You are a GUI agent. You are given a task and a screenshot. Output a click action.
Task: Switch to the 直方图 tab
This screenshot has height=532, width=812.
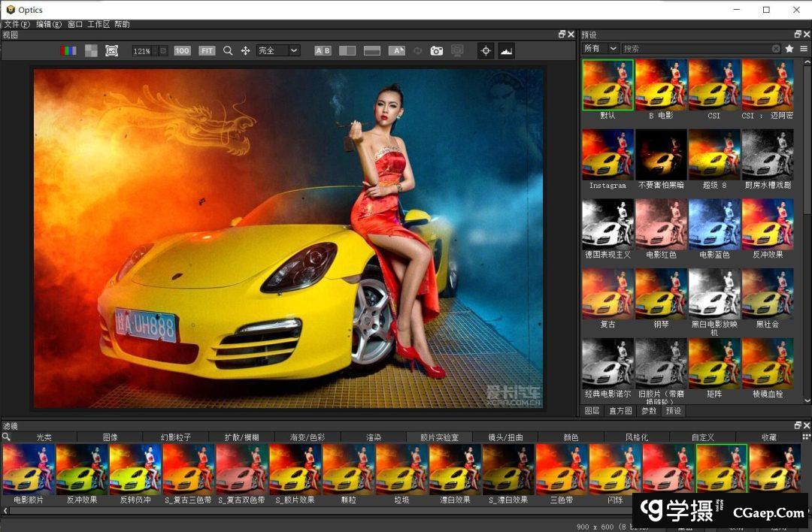pos(620,411)
